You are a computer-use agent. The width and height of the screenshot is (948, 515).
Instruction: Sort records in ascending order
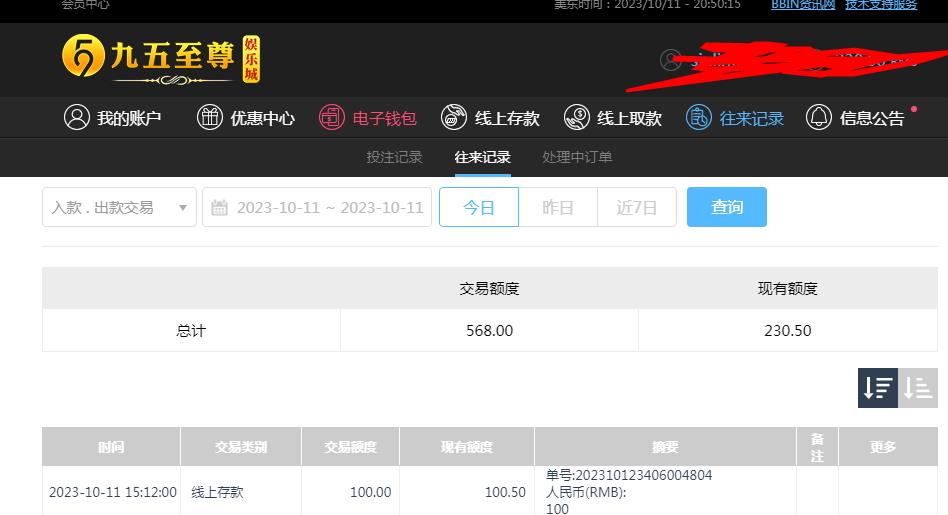pyautogui.click(x=918, y=387)
